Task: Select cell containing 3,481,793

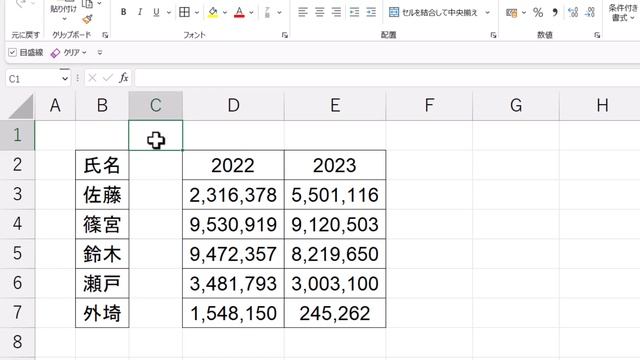Action: tap(233, 283)
